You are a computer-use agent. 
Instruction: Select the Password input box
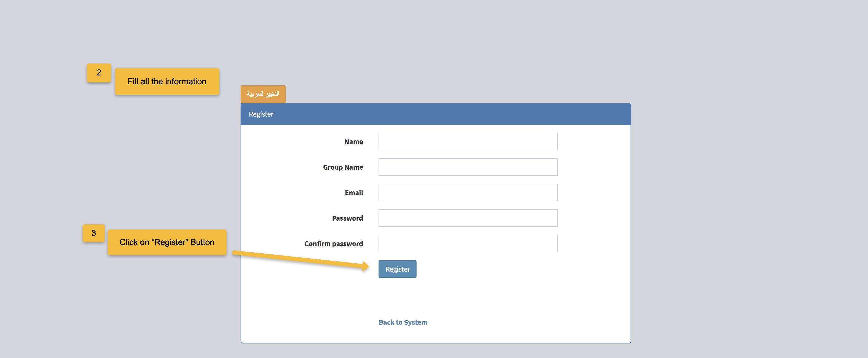pyautogui.click(x=468, y=218)
